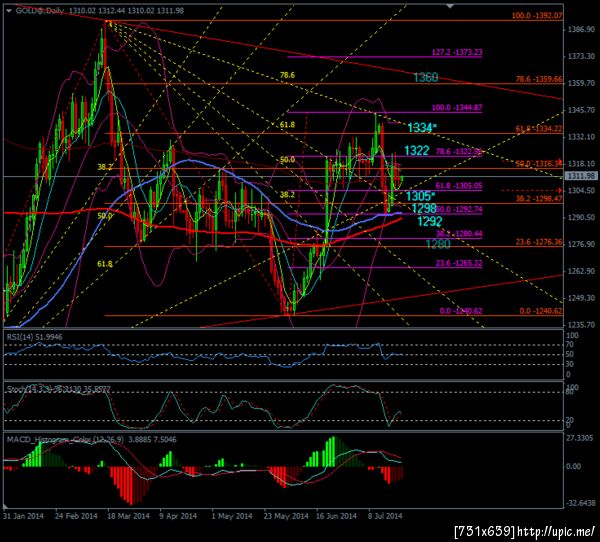Click the current price tag 1311.98 on axis
Viewport: 600px width, 542px height.
(581, 176)
